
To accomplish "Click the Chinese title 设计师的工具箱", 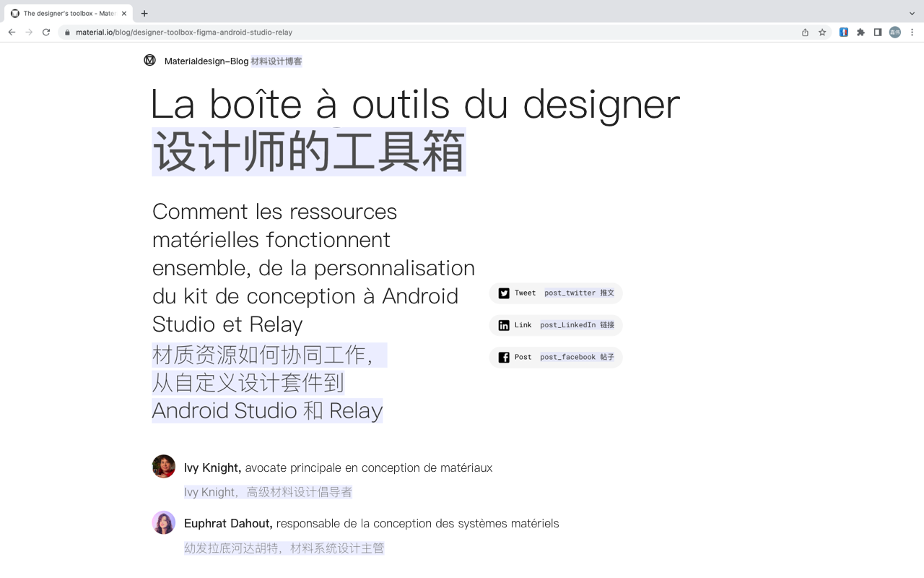I will click(x=309, y=152).
